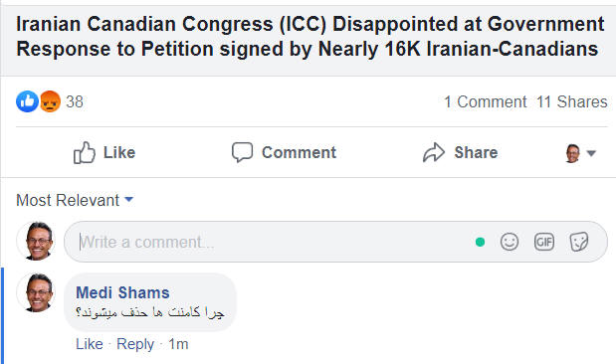The height and width of the screenshot is (364, 616).
Task: Open the GIF picker in comment box
Action: pos(544,242)
